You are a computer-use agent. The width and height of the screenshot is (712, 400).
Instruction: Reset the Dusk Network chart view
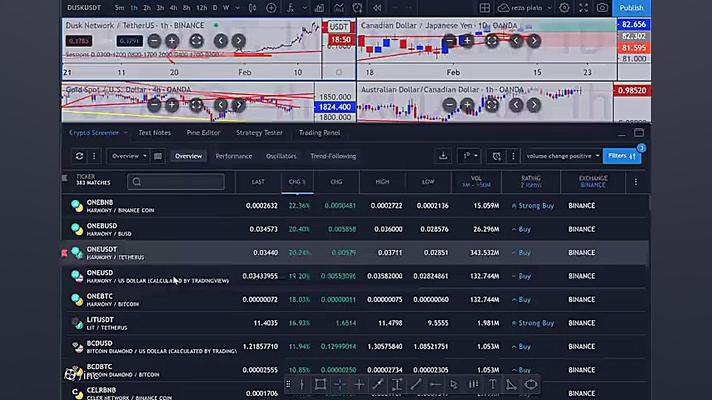click(196, 41)
